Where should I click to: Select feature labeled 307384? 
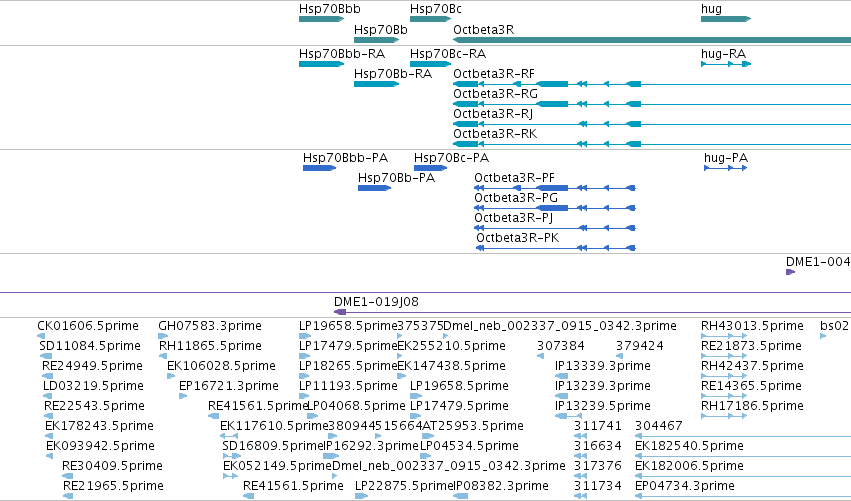pos(561,346)
